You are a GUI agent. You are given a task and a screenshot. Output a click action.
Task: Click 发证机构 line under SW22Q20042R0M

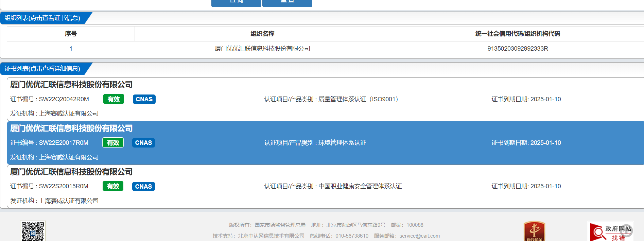click(54, 114)
